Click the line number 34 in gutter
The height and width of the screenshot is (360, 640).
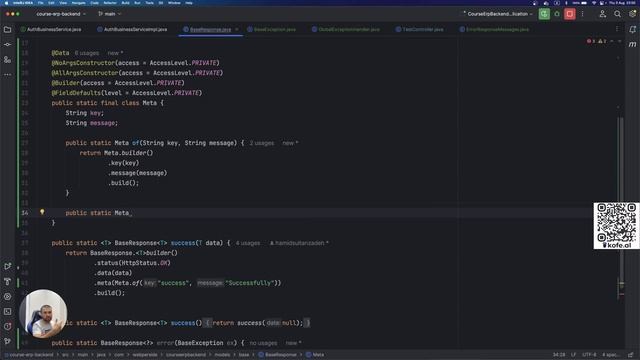25,213
